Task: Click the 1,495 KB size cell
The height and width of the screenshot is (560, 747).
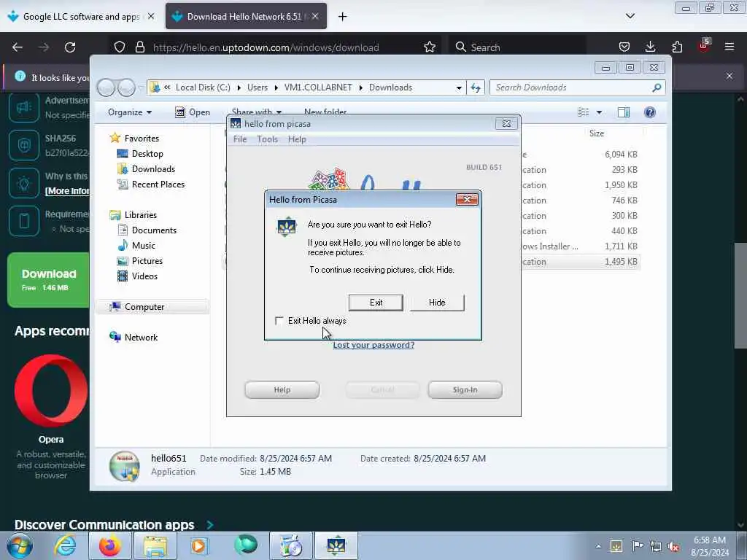Action: point(621,262)
